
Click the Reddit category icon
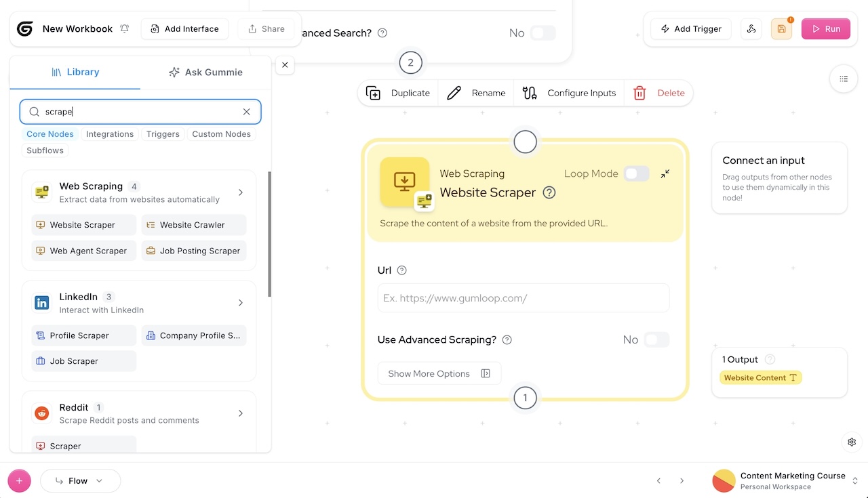click(x=42, y=413)
